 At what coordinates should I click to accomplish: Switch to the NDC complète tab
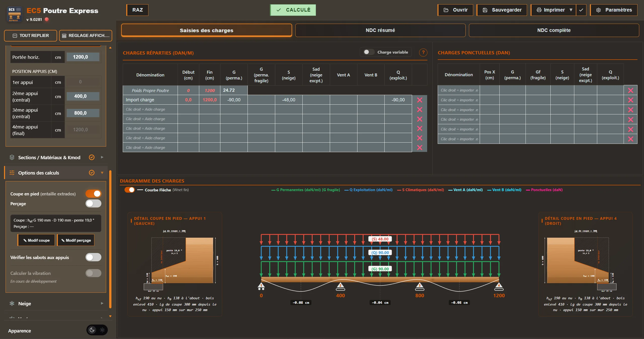click(554, 30)
